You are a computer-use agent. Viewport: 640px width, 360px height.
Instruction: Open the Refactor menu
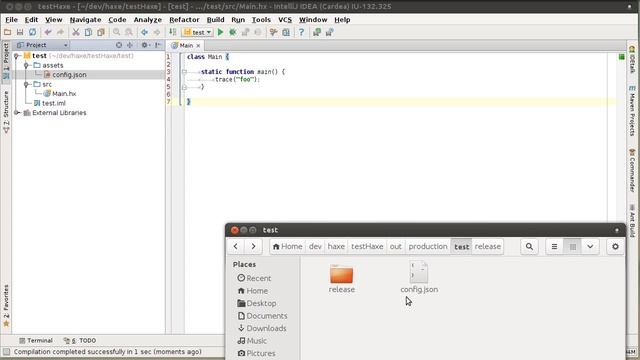(x=184, y=20)
